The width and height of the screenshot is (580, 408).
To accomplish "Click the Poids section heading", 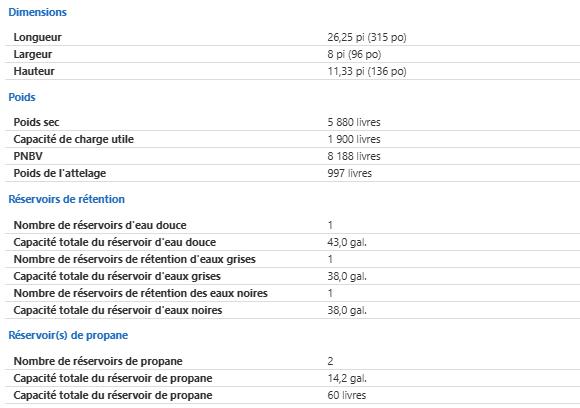I will point(22,97).
